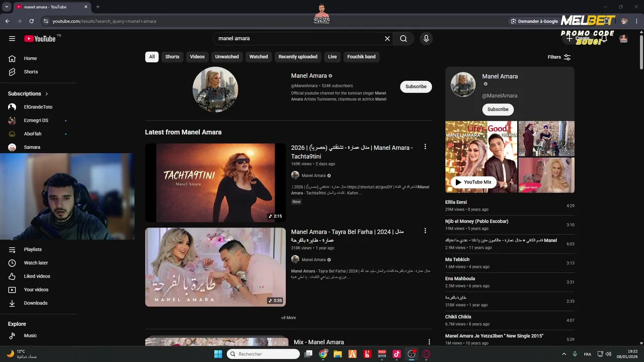Open Mix - Manel Amara title
Image resolution: width=644 pixels, height=362 pixels.
coord(319,342)
